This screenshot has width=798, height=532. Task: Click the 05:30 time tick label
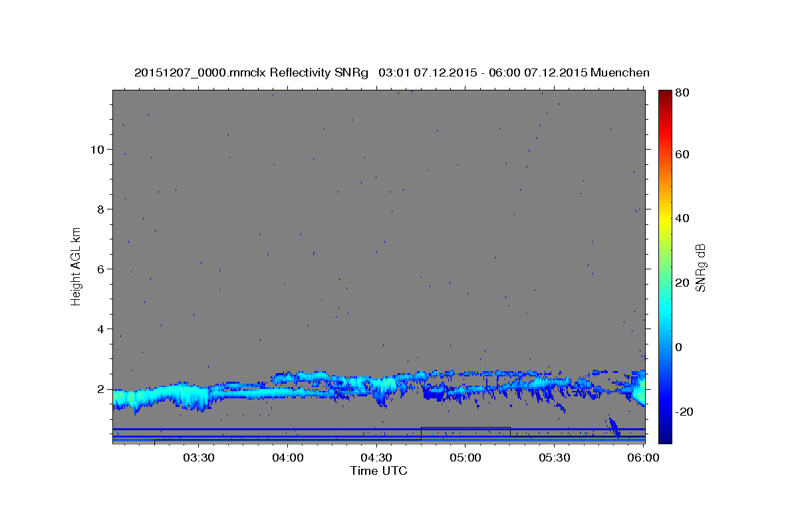pyautogui.click(x=555, y=458)
